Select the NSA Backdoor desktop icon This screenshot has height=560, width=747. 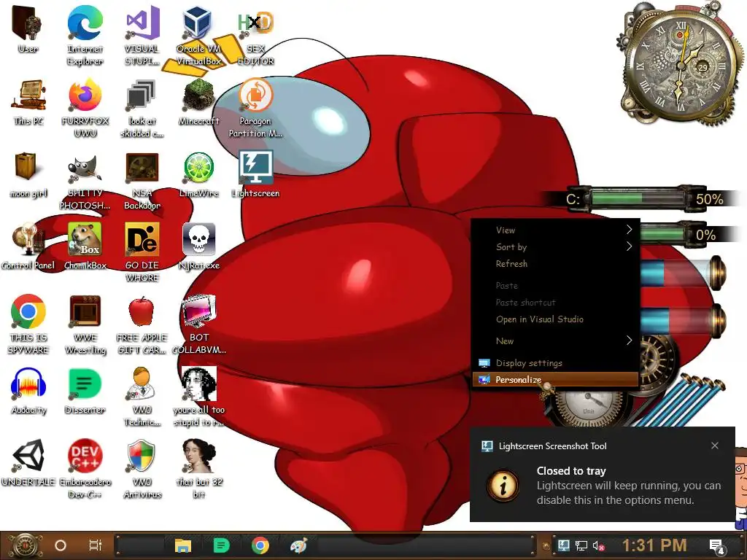pos(142,181)
